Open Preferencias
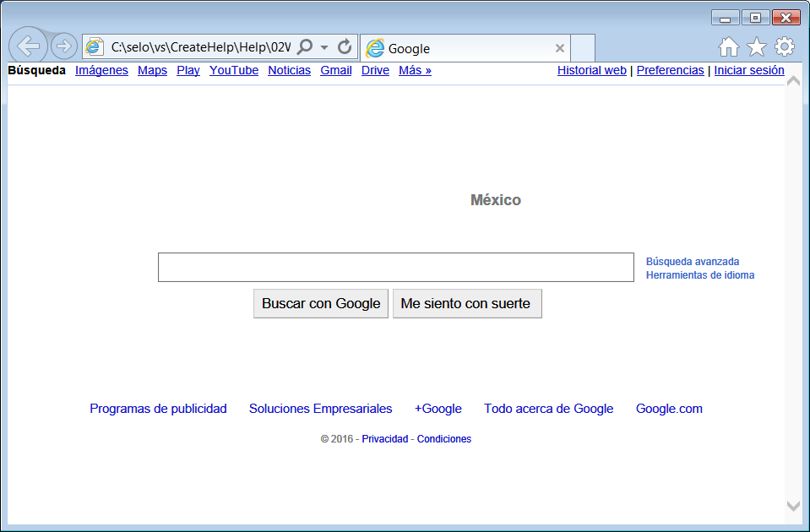 (x=670, y=70)
